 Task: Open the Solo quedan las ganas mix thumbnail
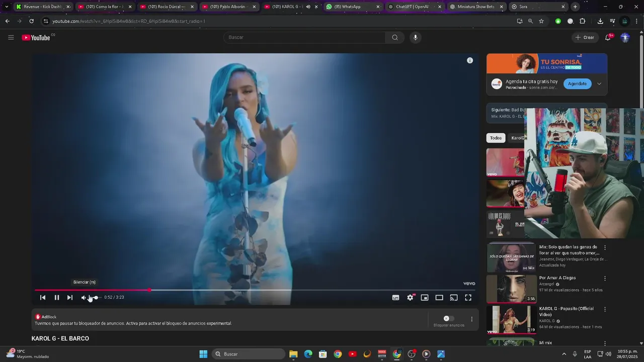tap(511, 257)
